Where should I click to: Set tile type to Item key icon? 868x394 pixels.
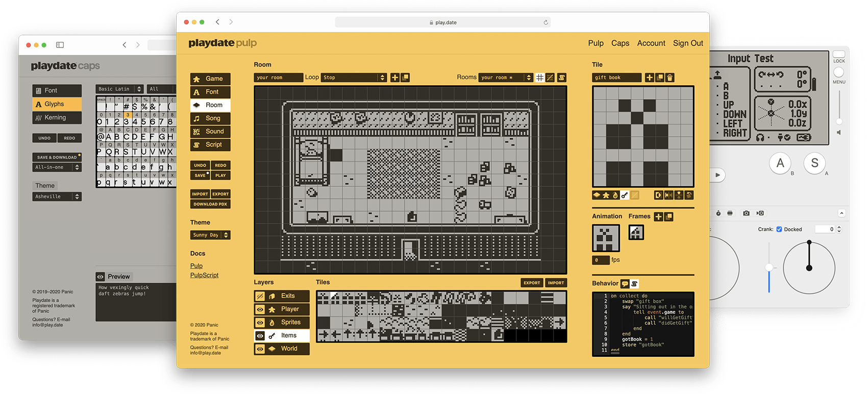click(625, 195)
